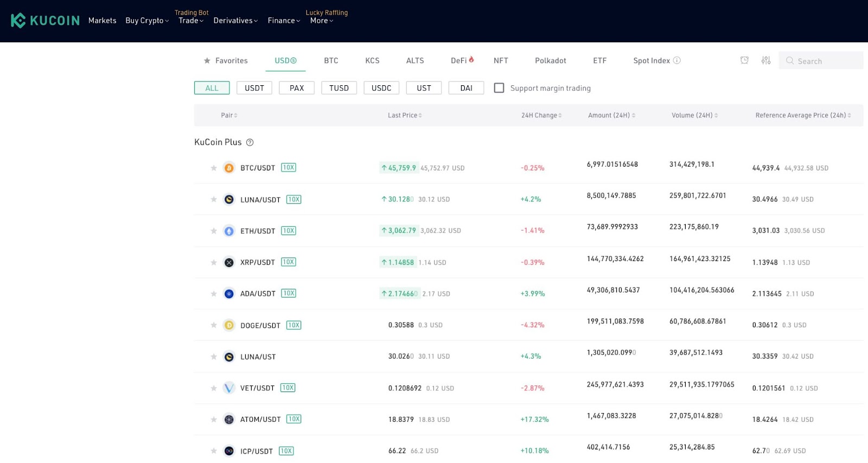
Task: Open the More dropdown menu
Action: [322, 21]
